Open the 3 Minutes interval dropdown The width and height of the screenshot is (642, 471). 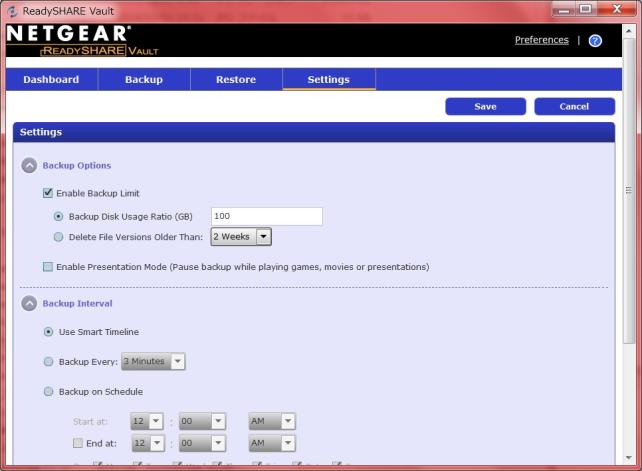click(x=153, y=361)
